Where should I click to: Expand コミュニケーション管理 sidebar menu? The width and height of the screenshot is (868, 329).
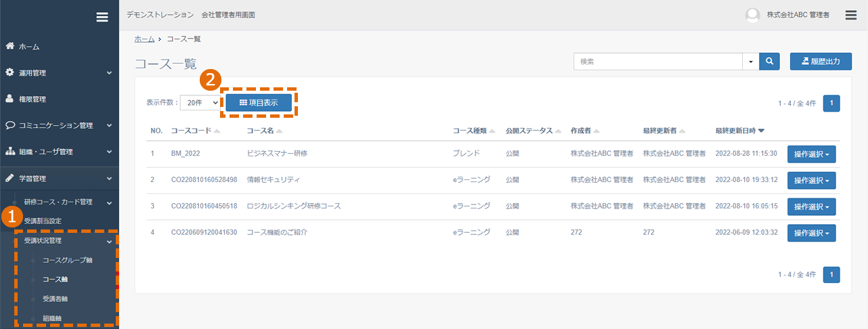click(x=60, y=125)
